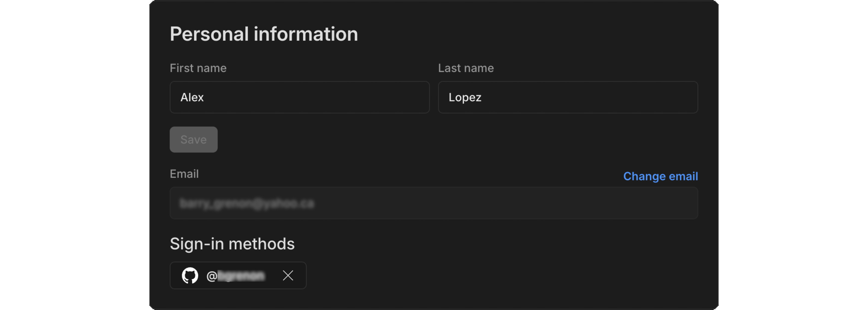868x310 pixels.
Task: Click the Sign-in methods heading
Action: click(233, 243)
